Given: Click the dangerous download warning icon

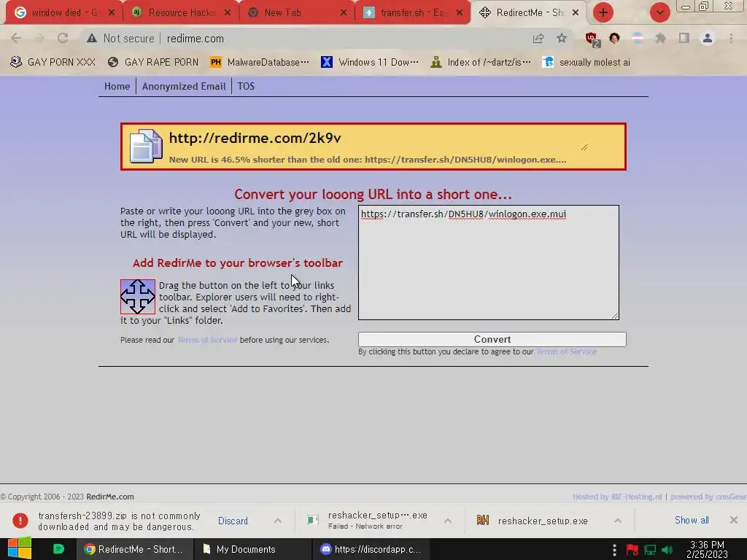Looking at the screenshot, I should (x=20, y=521).
